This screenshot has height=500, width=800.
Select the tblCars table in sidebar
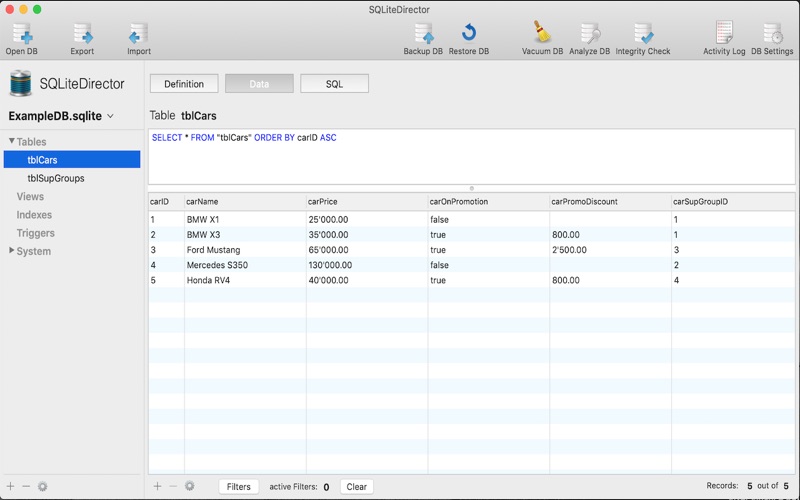[72, 160]
